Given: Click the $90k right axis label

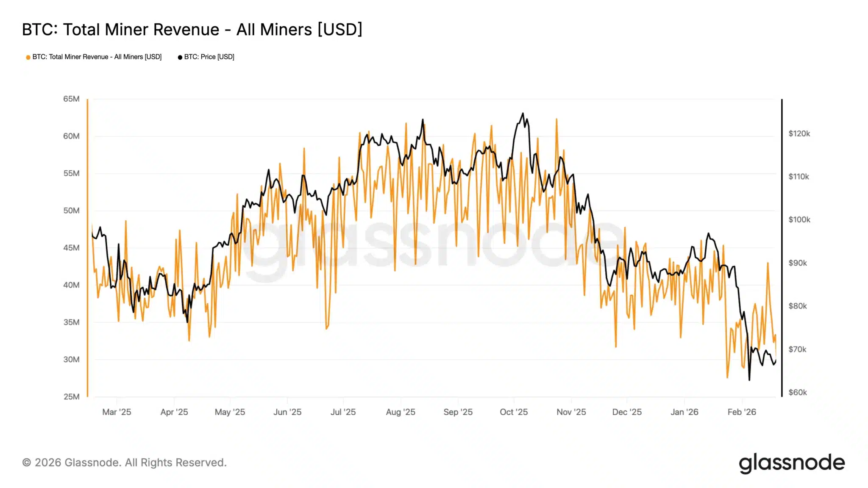Looking at the screenshot, I should tap(798, 263).
